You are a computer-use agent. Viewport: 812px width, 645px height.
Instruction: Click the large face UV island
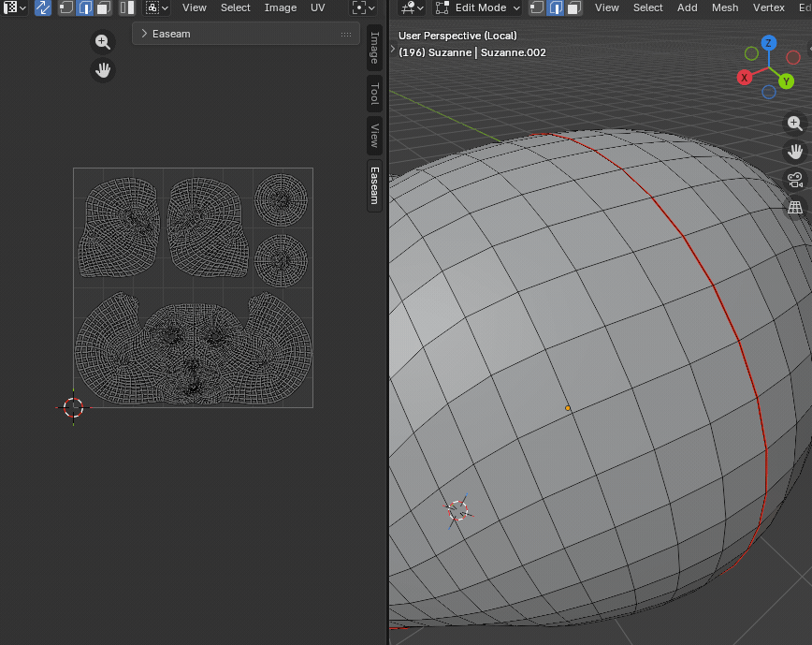point(194,348)
